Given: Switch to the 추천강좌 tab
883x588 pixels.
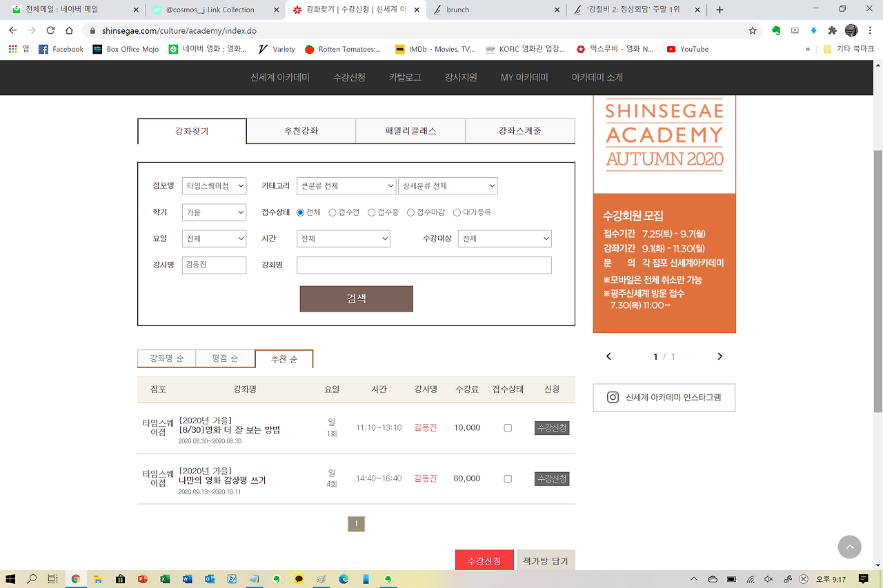Looking at the screenshot, I should [300, 130].
